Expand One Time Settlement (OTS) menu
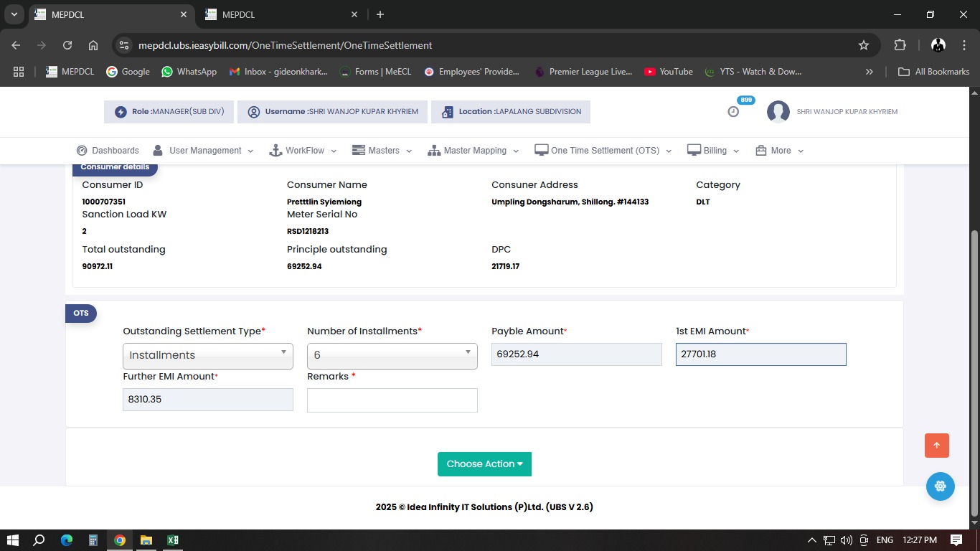Image resolution: width=980 pixels, height=551 pixels. pos(603,151)
